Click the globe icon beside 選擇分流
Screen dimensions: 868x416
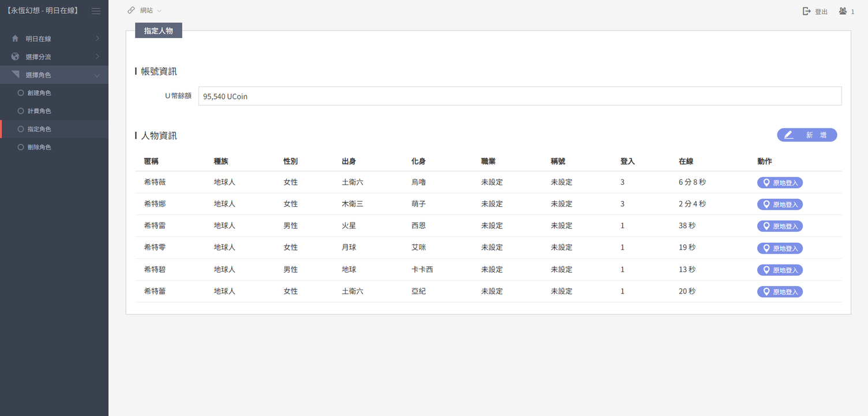tap(15, 57)
